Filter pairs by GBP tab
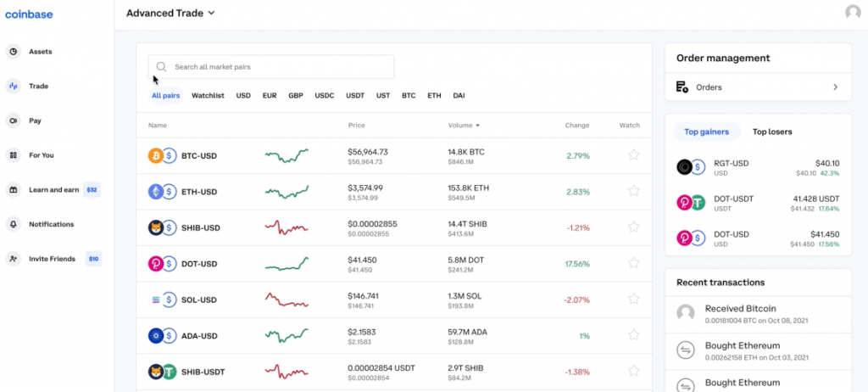This screenshot has height=392, width=868. click(x=296, y=95)
